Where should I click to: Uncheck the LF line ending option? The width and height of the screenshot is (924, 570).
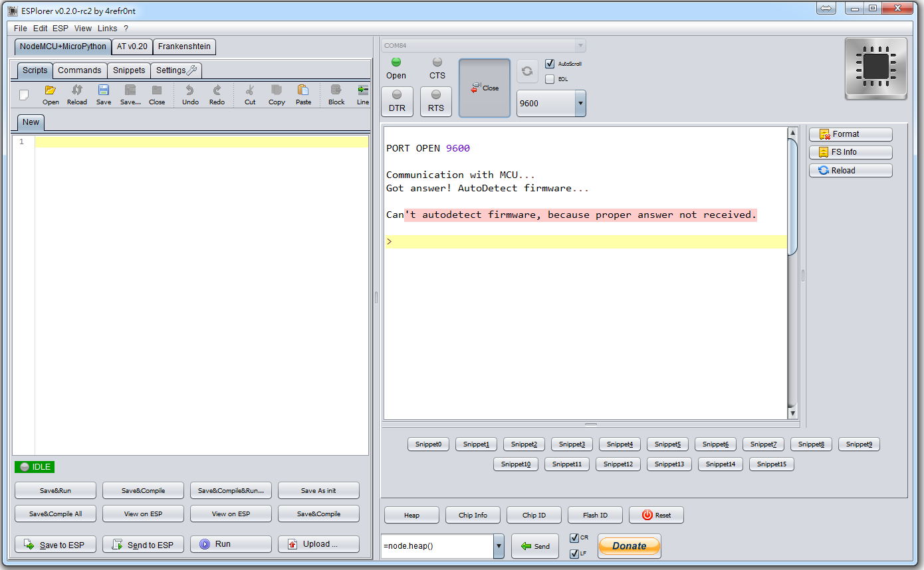click(x=575, y=553)
